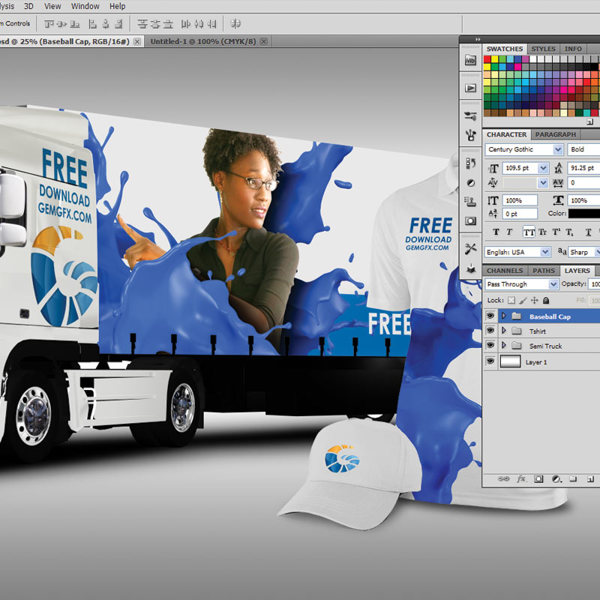Toggle Faux Italic in Character panel

509,232
